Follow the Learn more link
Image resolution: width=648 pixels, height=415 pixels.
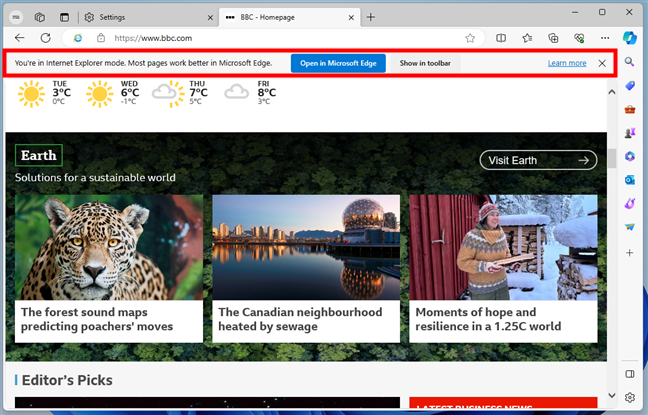(x=567, y=63)
